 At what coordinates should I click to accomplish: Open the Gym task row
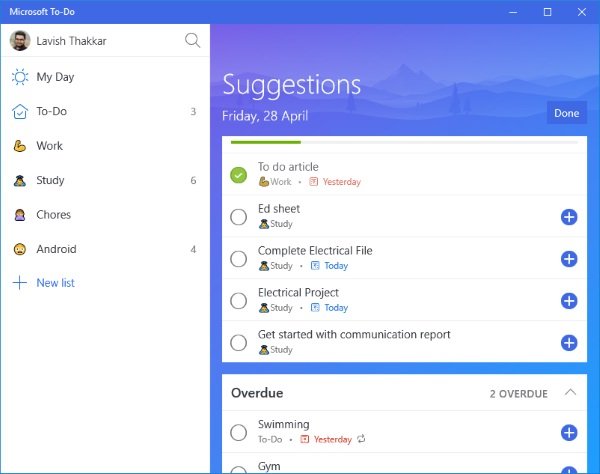click(404, 464)
